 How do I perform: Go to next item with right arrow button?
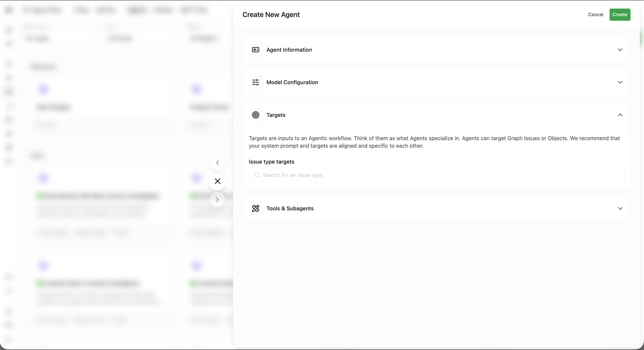pyautogui.click(x=218, y=200)
